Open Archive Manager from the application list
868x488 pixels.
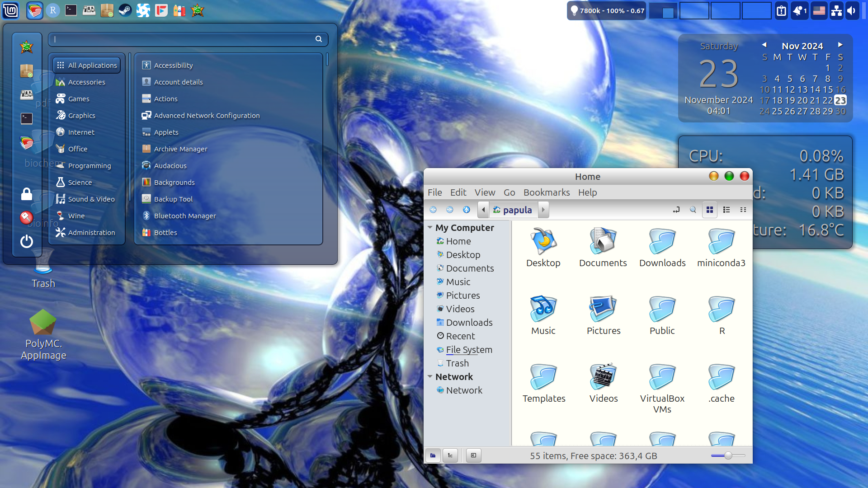[x=228, y=149]
